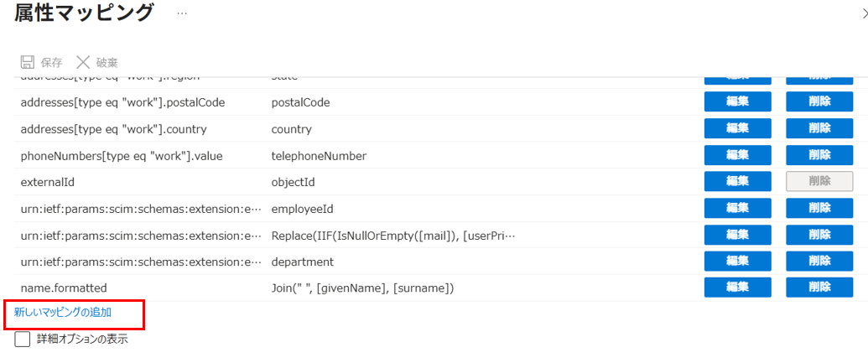Click the discard X icon
This screenshot has height=363, width=868.
point(82,62)
